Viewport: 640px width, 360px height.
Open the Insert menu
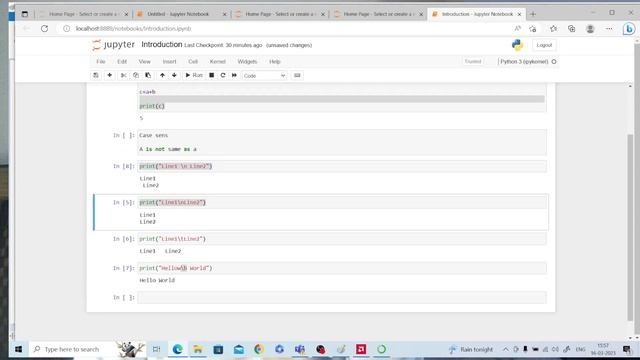pos(169,62)
